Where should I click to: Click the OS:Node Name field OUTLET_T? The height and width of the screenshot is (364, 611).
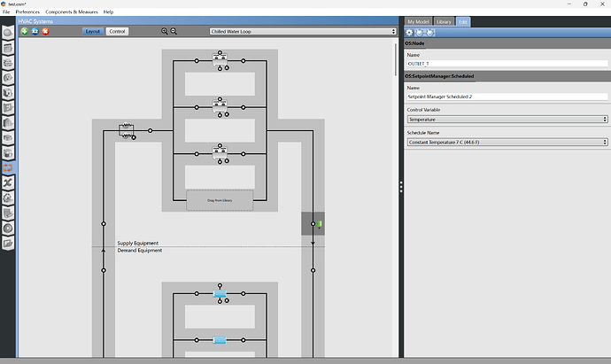click(507, 64)
